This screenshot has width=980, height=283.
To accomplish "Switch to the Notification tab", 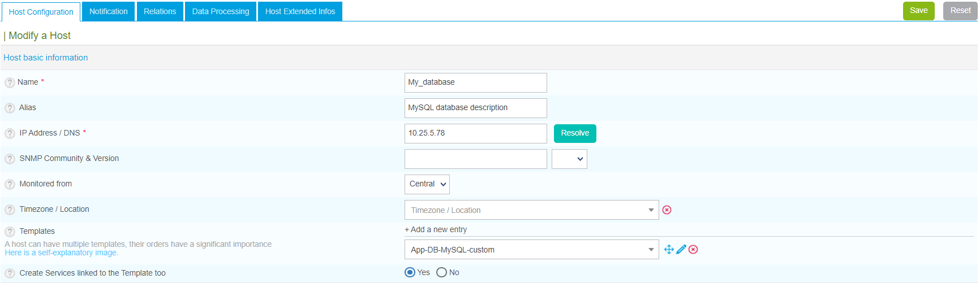I will 109,11.
